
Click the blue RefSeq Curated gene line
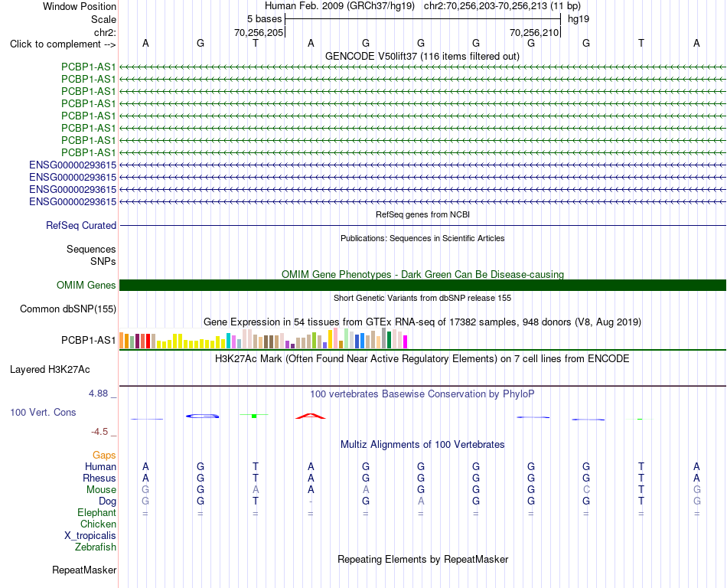pyautogui.click(x=422, y=225)
